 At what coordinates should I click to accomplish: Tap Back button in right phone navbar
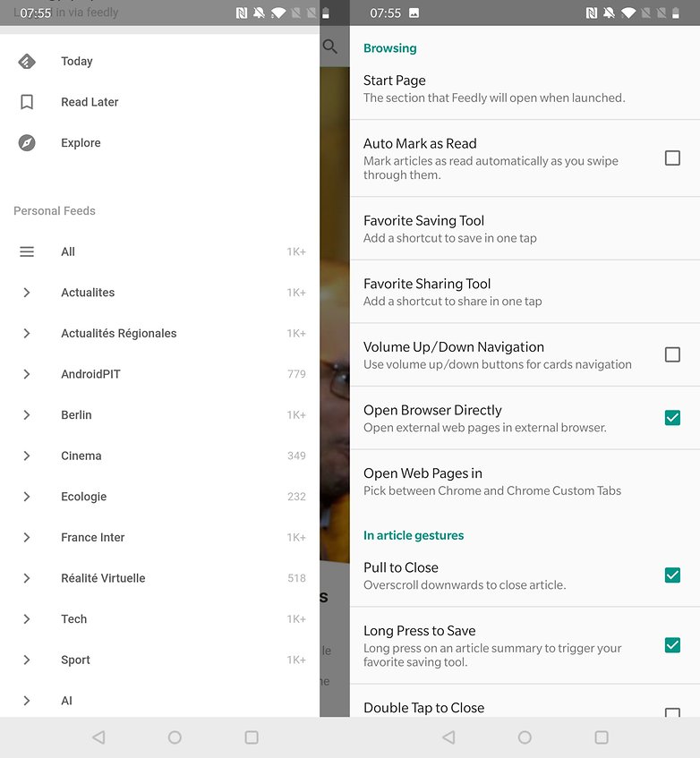(x=448, y=737)
